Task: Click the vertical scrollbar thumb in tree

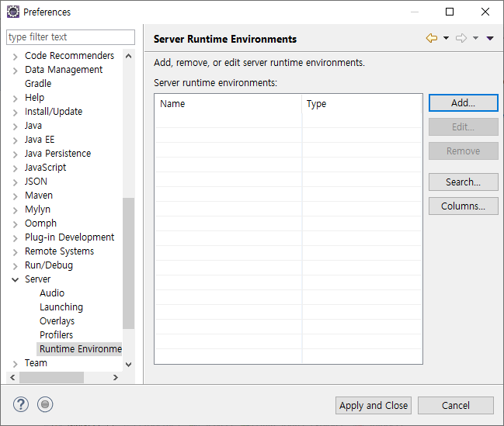Action: pos(129,263)
